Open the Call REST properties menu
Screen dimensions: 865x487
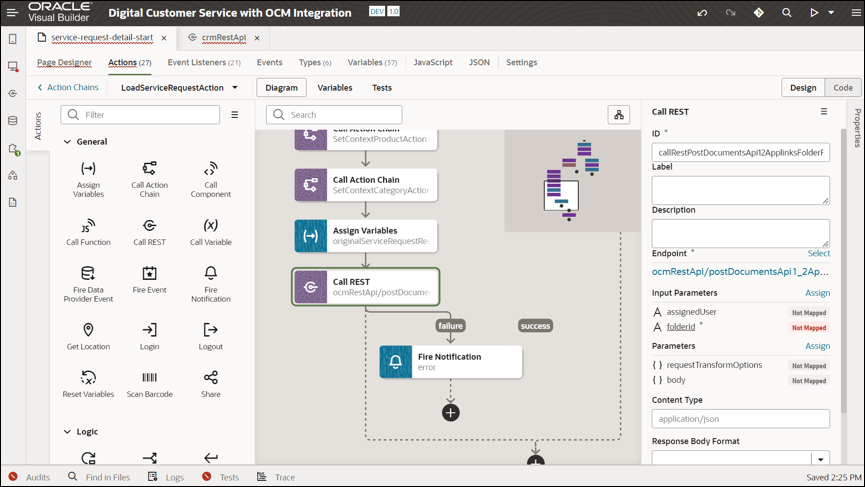pos(824,111)
